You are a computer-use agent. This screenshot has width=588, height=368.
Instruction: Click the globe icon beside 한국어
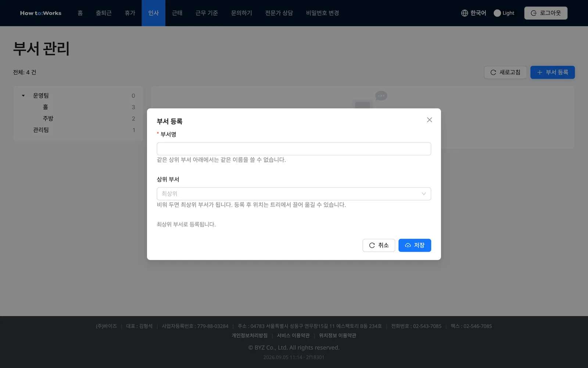point(465,13)
